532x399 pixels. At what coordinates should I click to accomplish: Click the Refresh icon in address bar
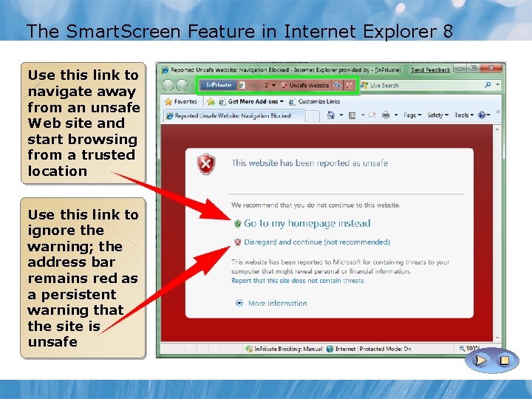pos(337,85)
